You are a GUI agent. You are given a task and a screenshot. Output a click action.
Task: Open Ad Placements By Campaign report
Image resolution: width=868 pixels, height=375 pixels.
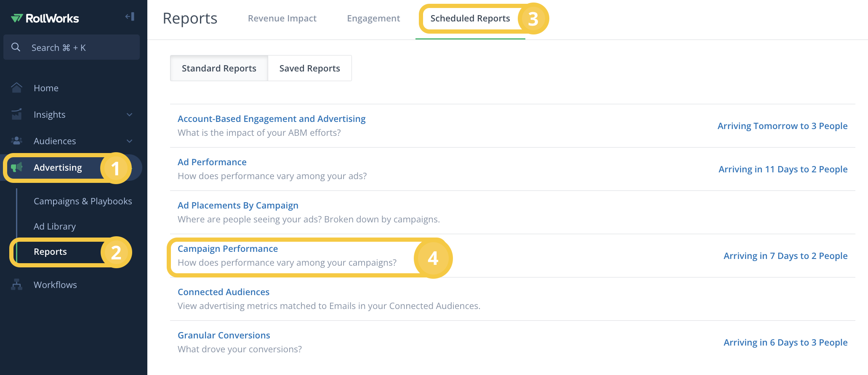(238, 205)
